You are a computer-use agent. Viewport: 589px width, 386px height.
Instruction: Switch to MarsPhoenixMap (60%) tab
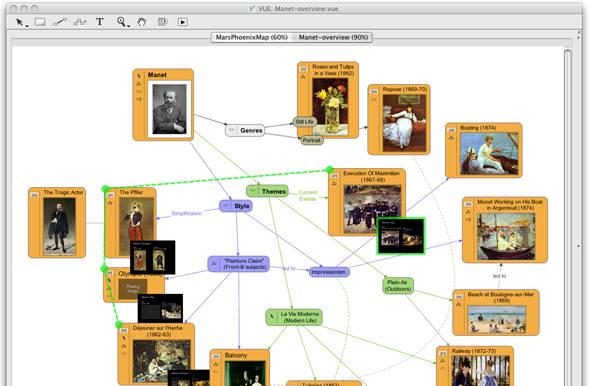click(252, 37)
